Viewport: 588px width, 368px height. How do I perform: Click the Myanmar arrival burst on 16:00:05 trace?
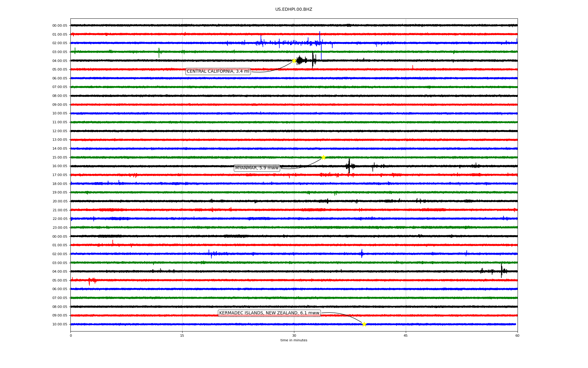(349, 166)
